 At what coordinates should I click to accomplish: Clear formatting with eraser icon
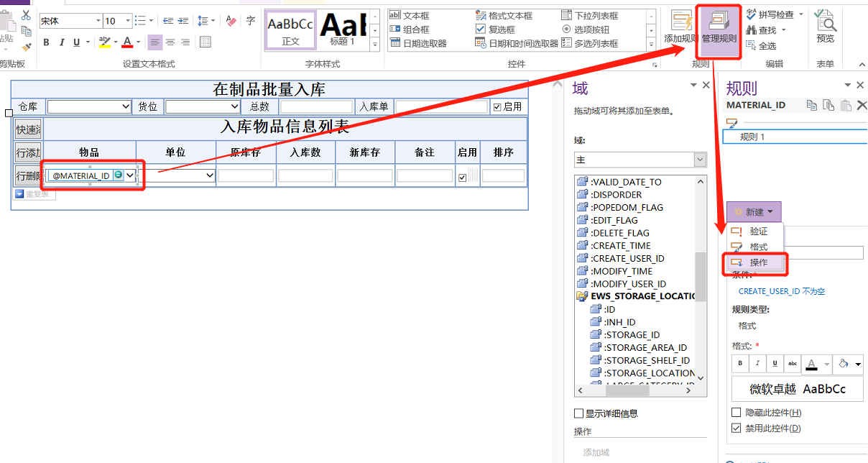pos(231,21)
